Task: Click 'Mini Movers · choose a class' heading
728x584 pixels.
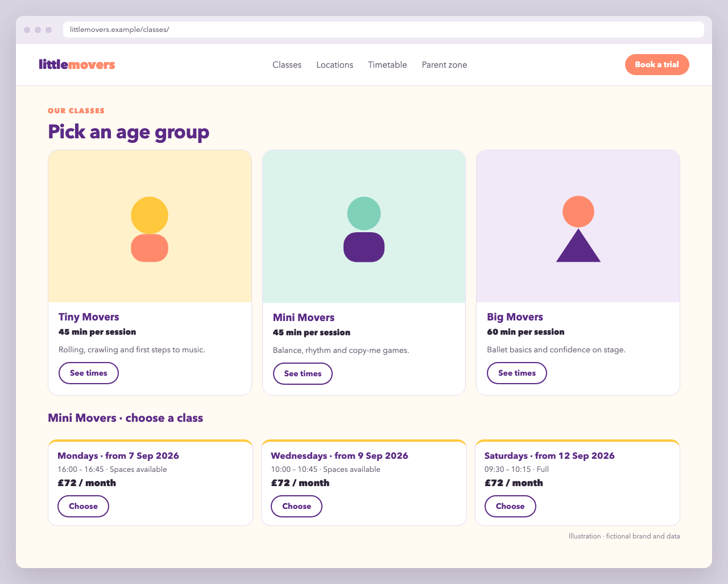Action: [125, 418]
